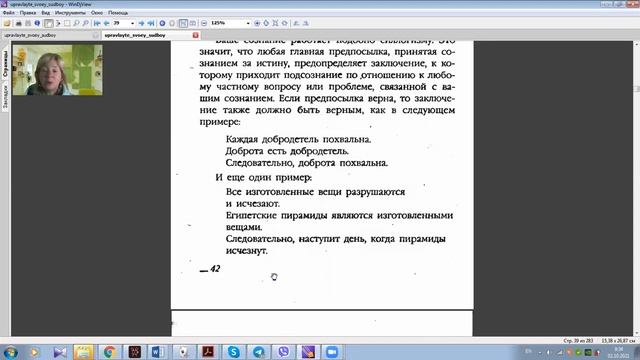Open Viber from the taskbar
The height and width of the screenshot is (360, 640).
pos(283,352)
